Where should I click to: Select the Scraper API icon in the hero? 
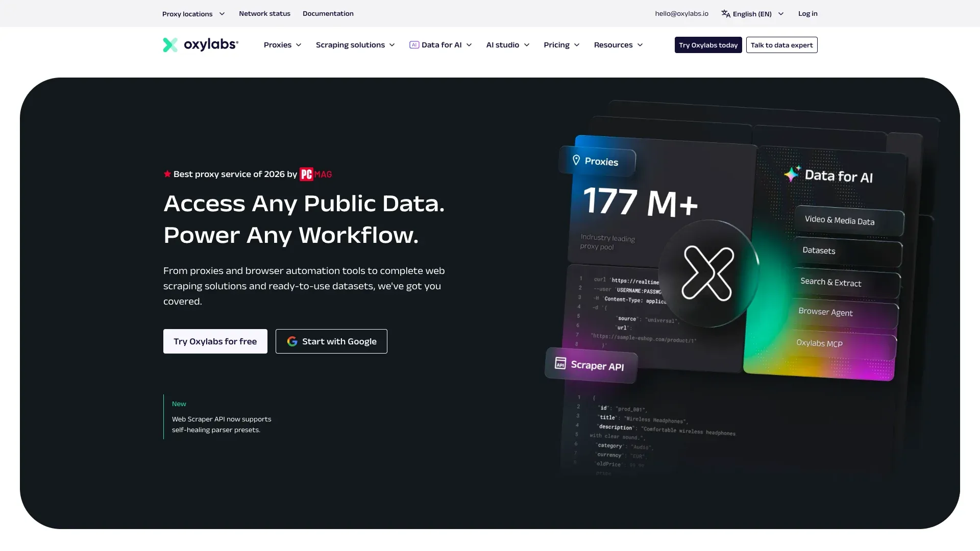(560, 364)
